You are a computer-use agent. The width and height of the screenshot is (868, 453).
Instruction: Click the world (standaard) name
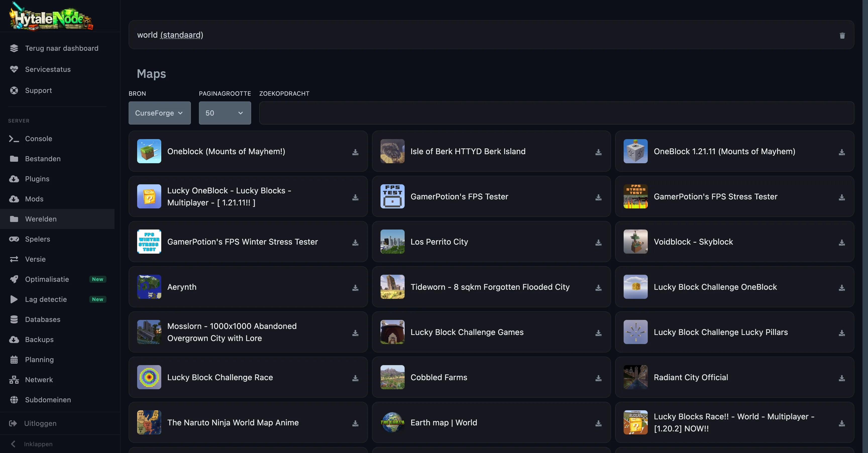click(170, 35)
